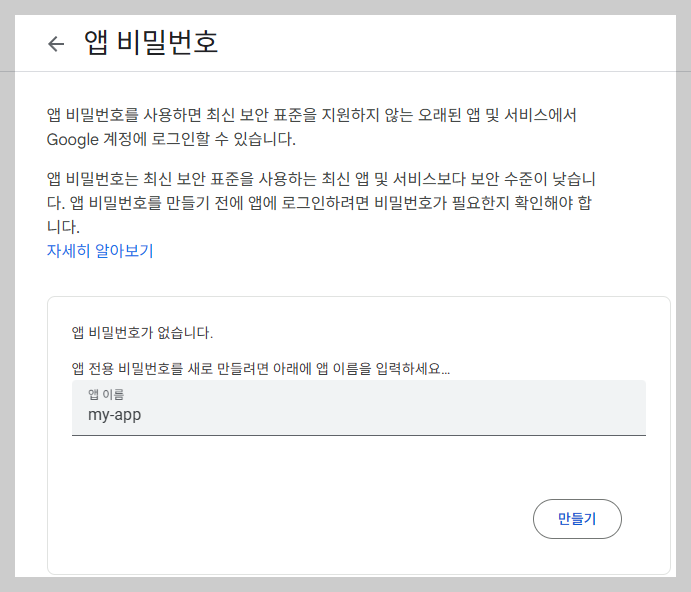Go back using the left arrow icon
The image size is (691, 592).
[56, 44]
